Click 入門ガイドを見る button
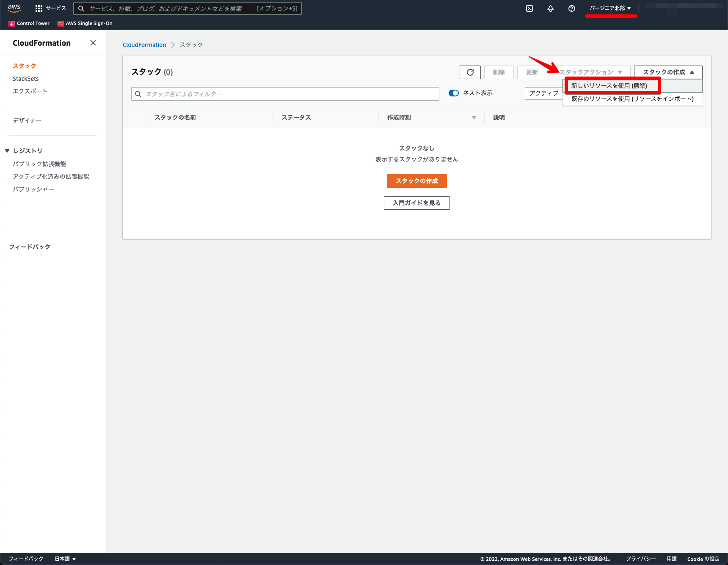728x565 pixels. point(417,203)
